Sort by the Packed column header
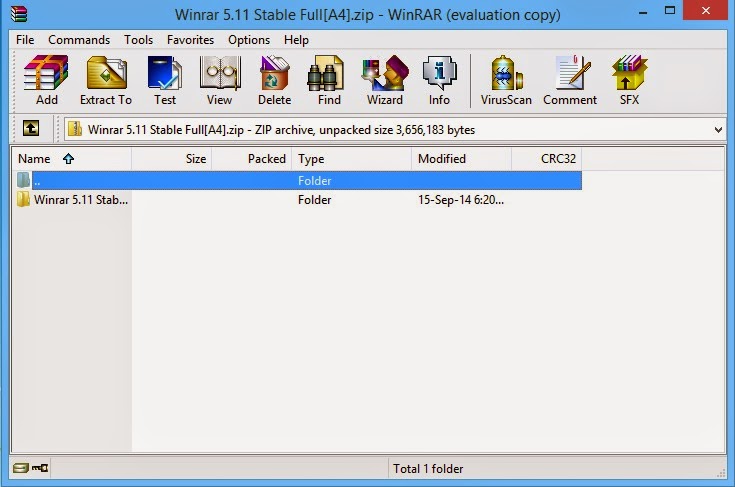 tap(252, 159)
